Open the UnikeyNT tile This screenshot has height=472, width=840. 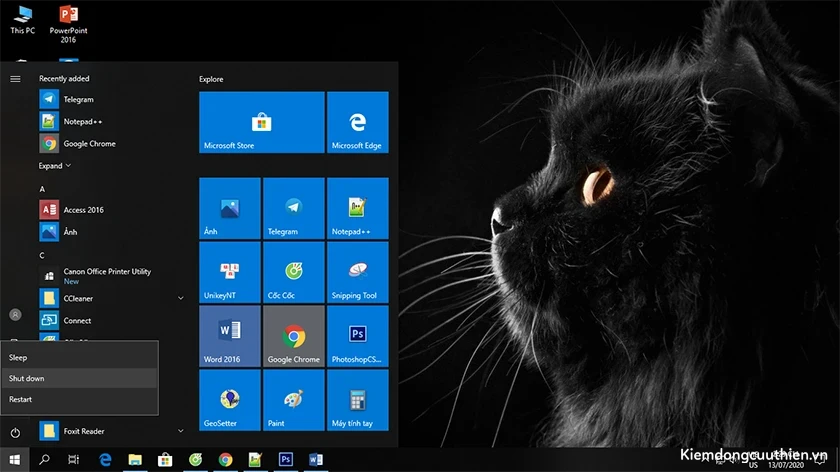coord(230,272)
